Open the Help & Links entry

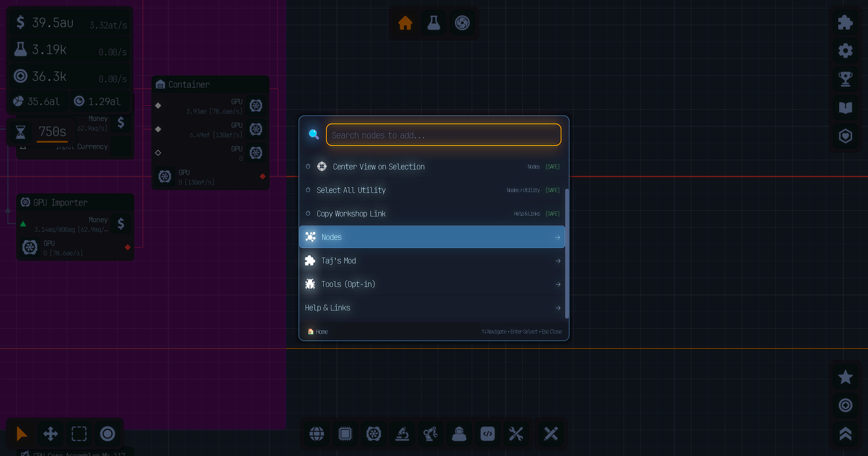click(x=432, y=308)
